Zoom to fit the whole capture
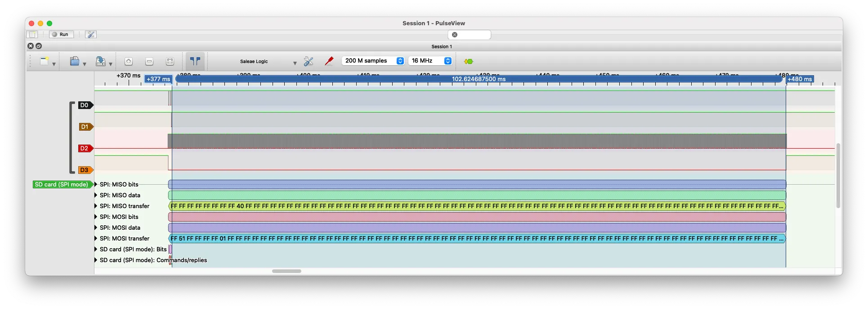This screenshot has width=868, height=309. (x=170, y=61)
